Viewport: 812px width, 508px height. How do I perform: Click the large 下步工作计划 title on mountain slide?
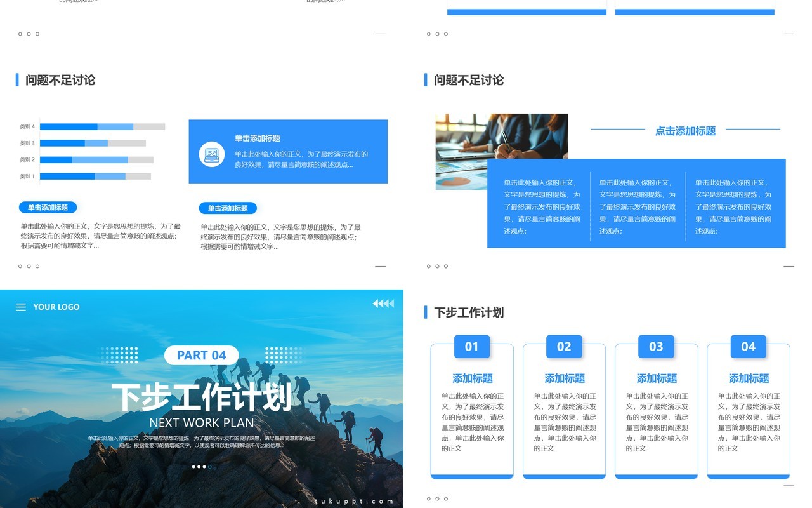tap(202, 397)
